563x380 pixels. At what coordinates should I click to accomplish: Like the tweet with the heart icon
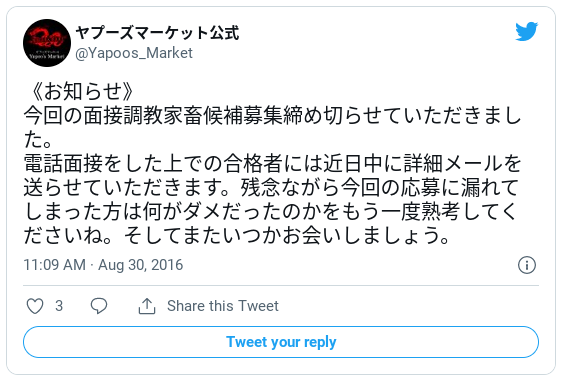(35, 306)
